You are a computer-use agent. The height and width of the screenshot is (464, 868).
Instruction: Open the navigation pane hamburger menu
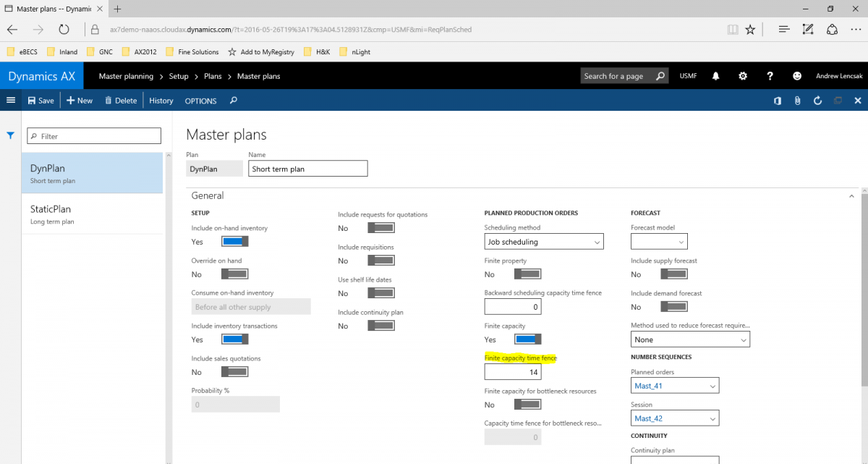tap(11, 101)
